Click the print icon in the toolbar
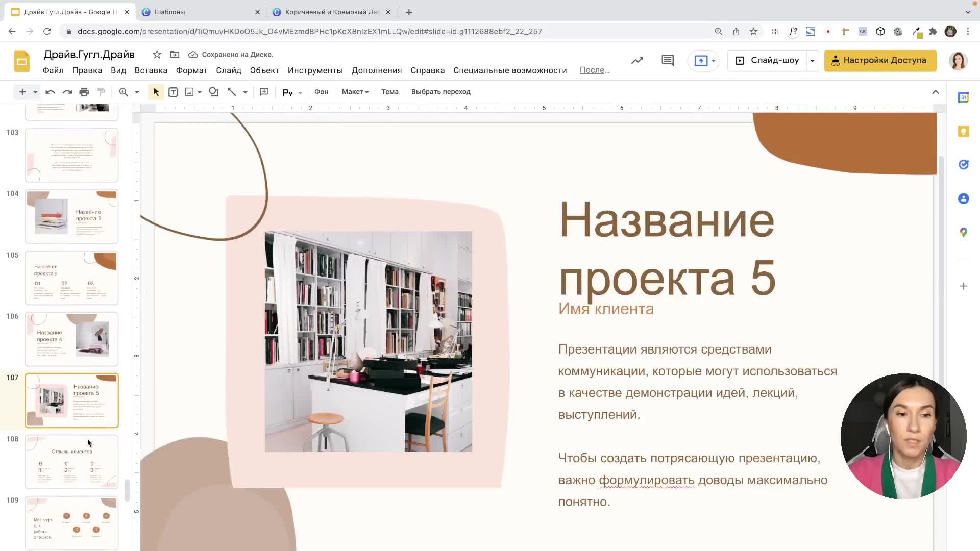980x551 pixels. 84,92
